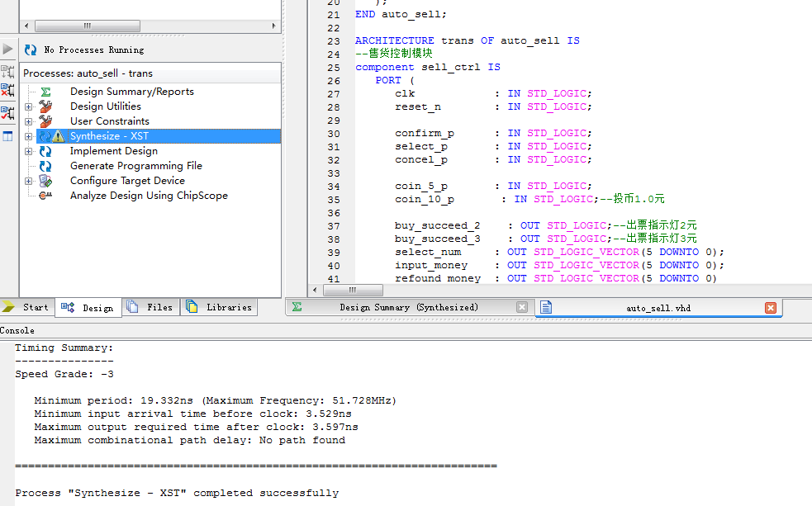This screenshot has height=506, width=812.
Task: Click the red X process toolbar icon
Action: [7, 91]
